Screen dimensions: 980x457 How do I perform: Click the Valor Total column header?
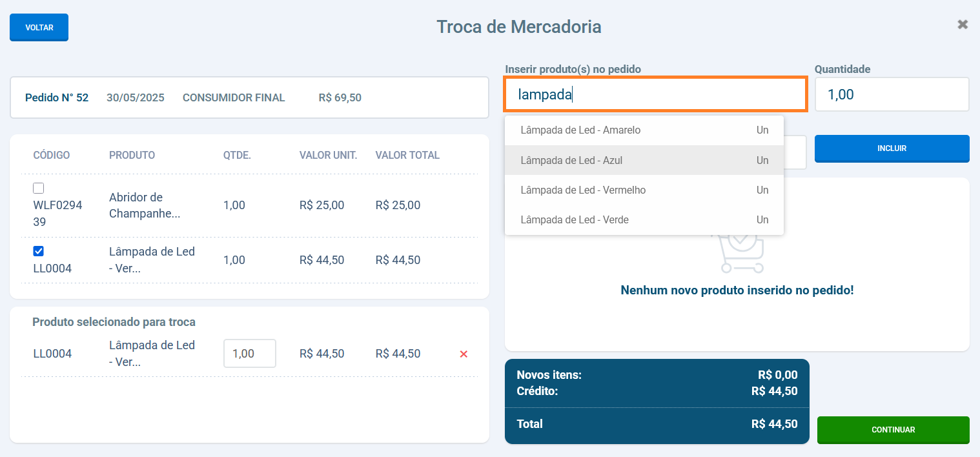click(407, 156)
